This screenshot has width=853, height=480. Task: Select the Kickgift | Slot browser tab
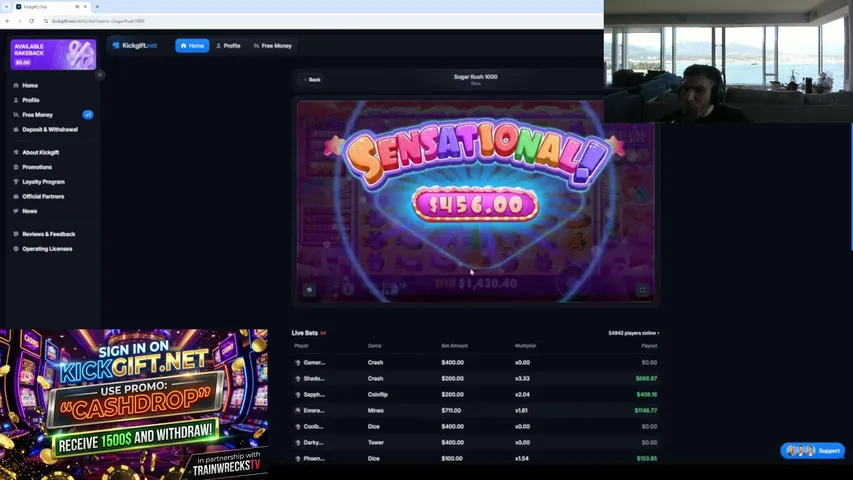point(52,7)
